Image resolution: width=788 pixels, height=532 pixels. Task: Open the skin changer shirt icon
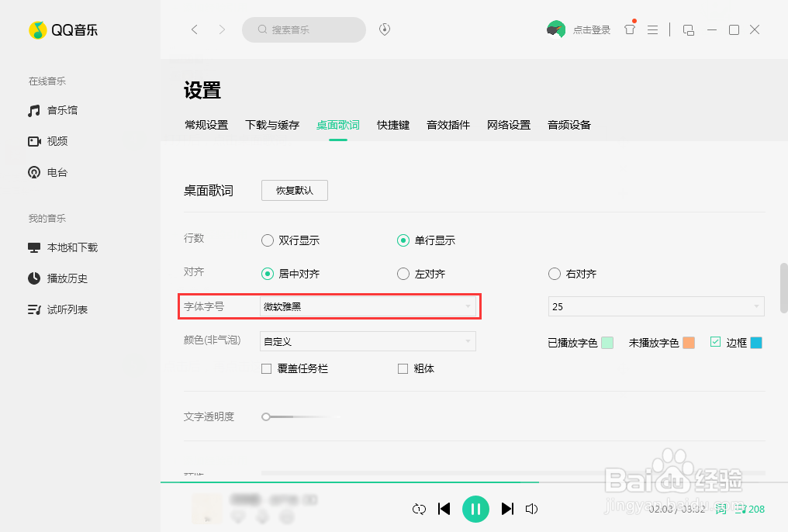point(629,29)
